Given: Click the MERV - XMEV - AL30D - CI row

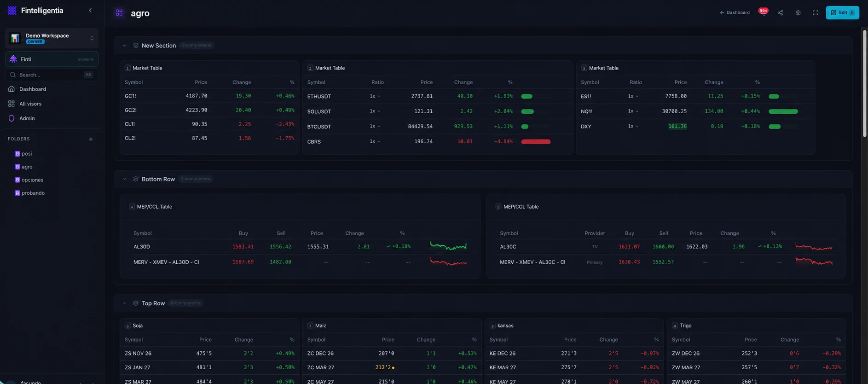Looking at the screenshot, I should click(300, 262).
